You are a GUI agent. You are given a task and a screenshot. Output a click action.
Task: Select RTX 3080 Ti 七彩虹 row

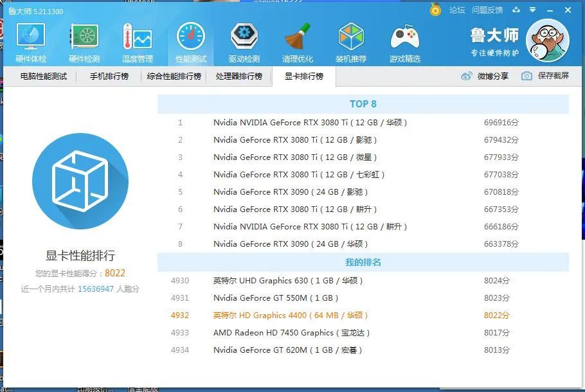[x=363, y=175]
